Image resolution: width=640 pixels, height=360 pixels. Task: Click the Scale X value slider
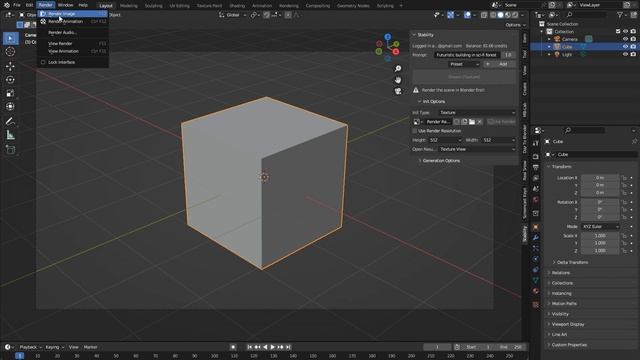(600, 236)
